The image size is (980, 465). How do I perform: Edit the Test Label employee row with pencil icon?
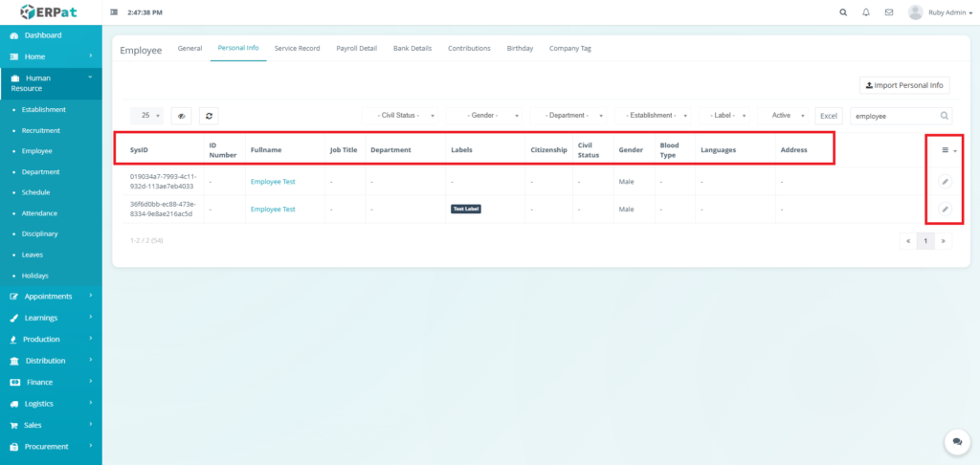945,209
